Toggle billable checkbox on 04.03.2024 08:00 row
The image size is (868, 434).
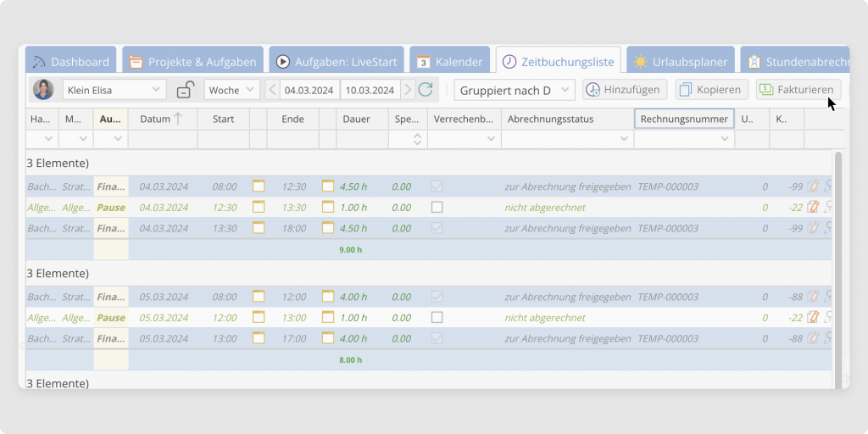[437, 186]
